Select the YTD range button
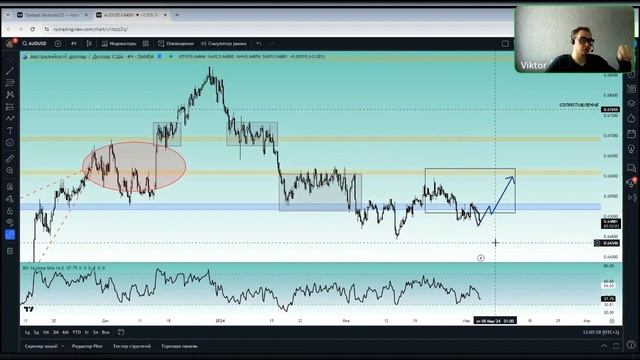The height and width of the screenshot is (360, 640). (x=76, y=332)
